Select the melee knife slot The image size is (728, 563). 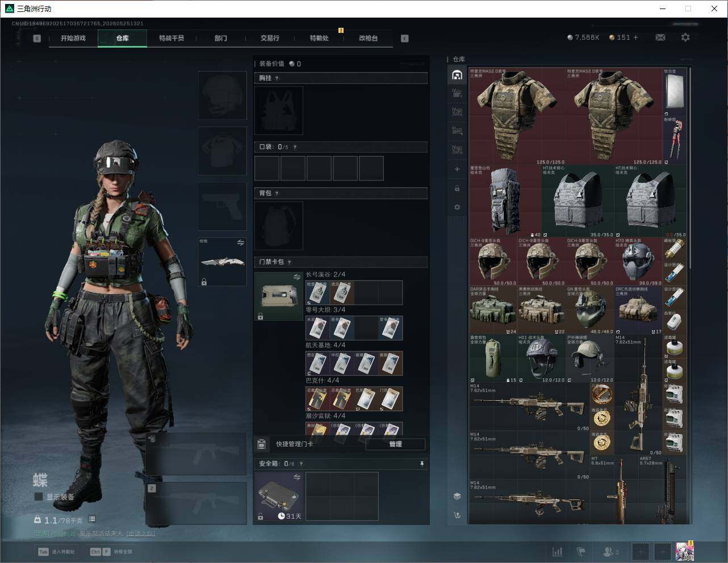222,262
